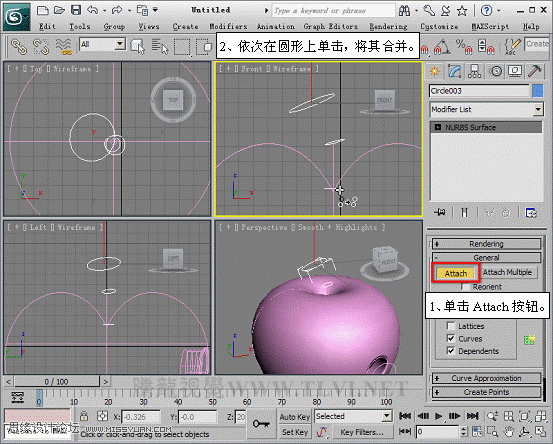This screenshot has height=444, width=553.
Task: Open Select by Name list icon
Action: (160, 47)
